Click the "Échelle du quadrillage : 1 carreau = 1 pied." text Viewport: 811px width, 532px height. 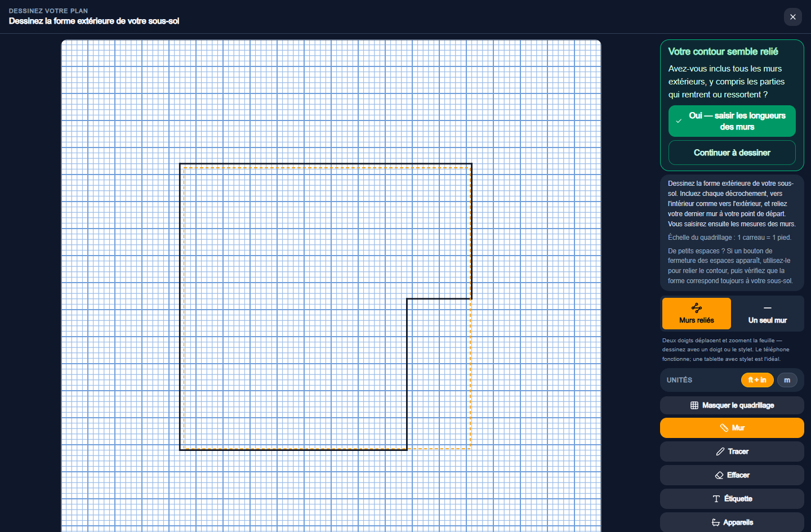[x=729, y=238]
